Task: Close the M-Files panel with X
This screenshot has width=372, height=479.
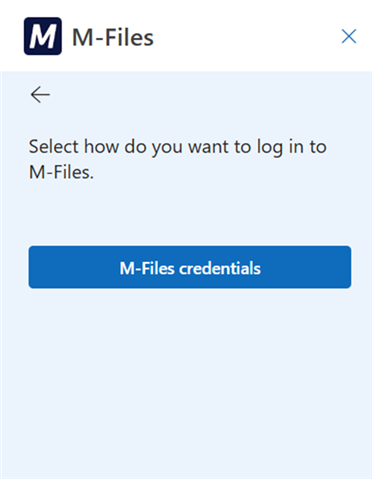Action: [x=349, y=36]
